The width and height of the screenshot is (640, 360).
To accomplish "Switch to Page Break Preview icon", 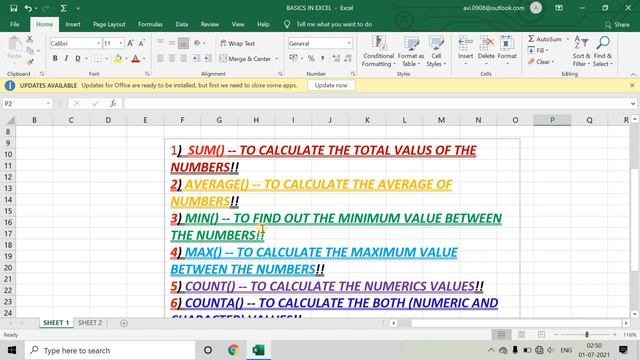I will click(541, 335).
